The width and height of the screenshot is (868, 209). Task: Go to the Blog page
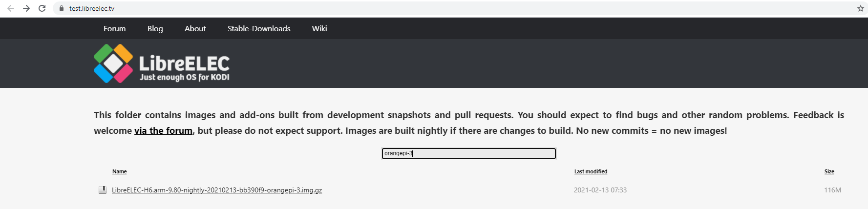(155, 29)
